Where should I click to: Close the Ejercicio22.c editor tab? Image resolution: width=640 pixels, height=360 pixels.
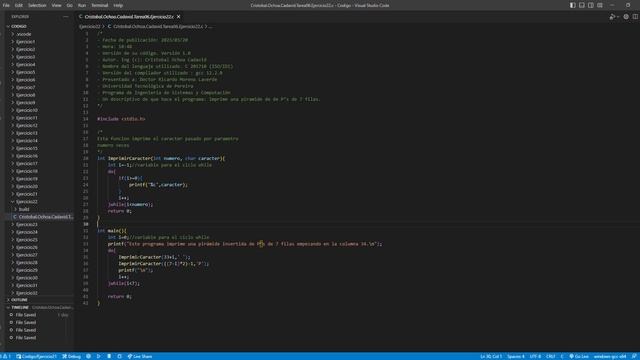(178, 17)
